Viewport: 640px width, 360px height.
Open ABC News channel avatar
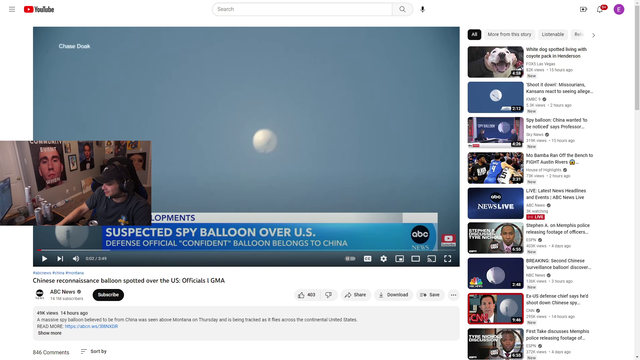tap(40, 294)
